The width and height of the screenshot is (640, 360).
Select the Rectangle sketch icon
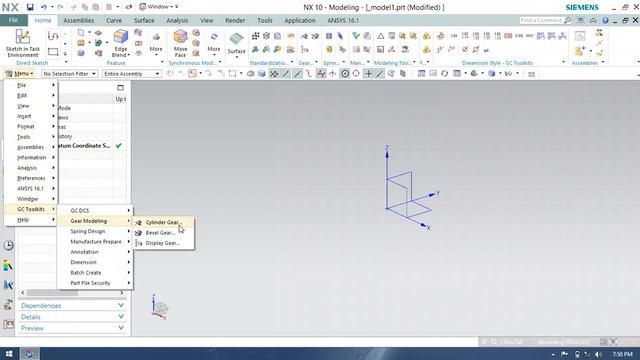[53, 52]
